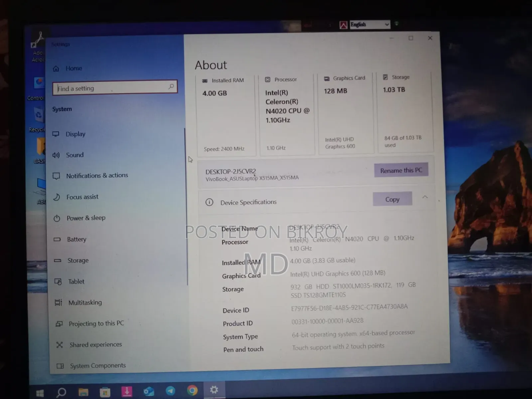Viewport: 532px width, 399px height.
Task: Select the Storage 1.03 TB card
Action: (x=405, y=112)
